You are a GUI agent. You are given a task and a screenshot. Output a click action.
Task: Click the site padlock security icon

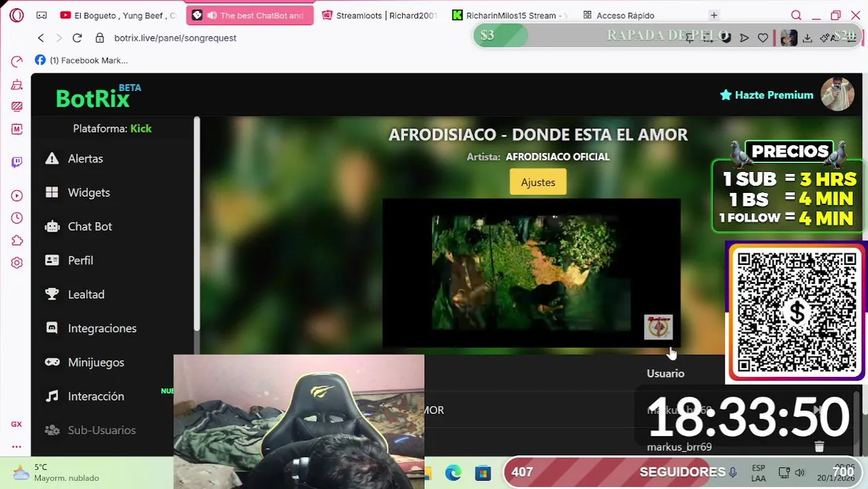[100, 38]
